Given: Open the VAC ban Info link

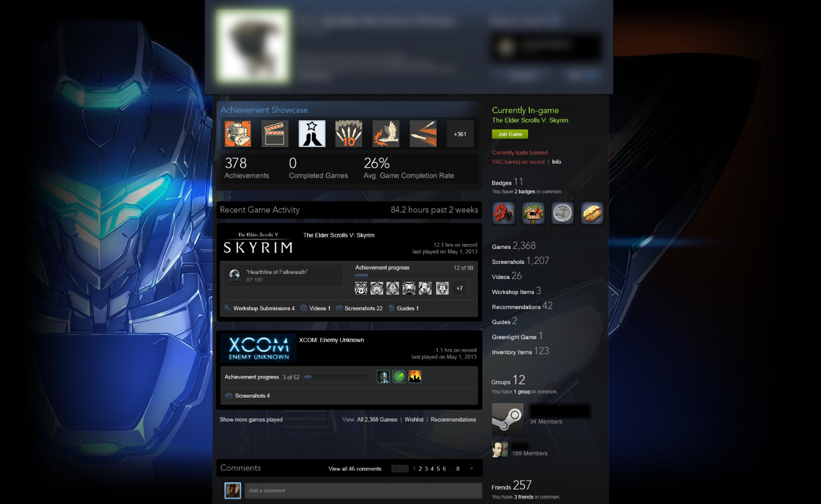Looking at the screenshot, I should click(556, 162).
